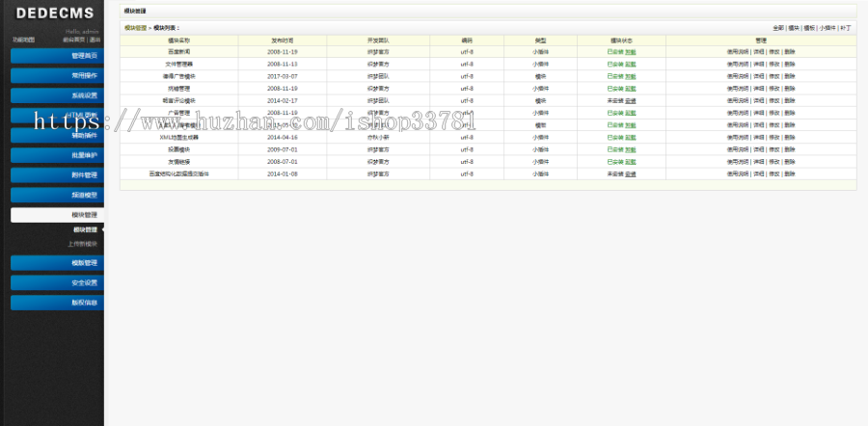Open 使用说明 for 文件管理器

tap(738, 64)
